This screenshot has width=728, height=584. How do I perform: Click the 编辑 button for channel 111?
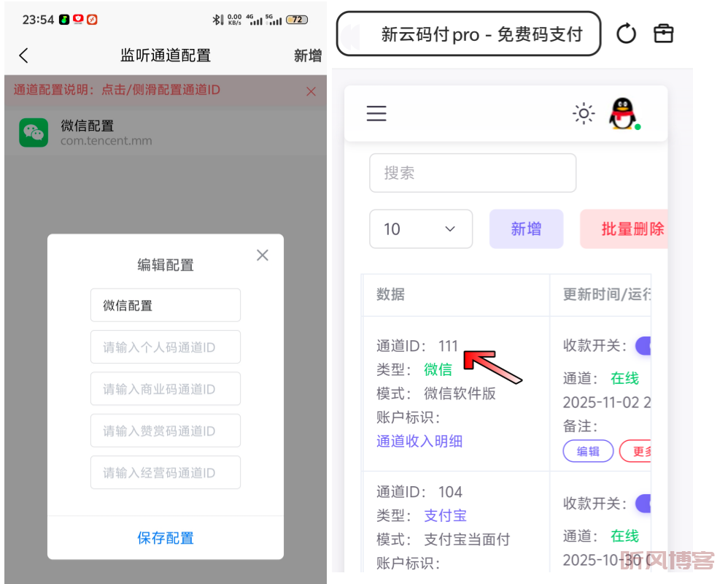click(x=588, y=451)
